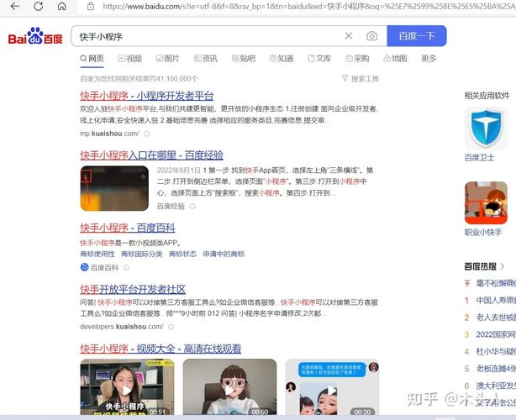The height and width of the screenshot is (420, 516).
Task: Click the Baidu logo
Action: 37,37
